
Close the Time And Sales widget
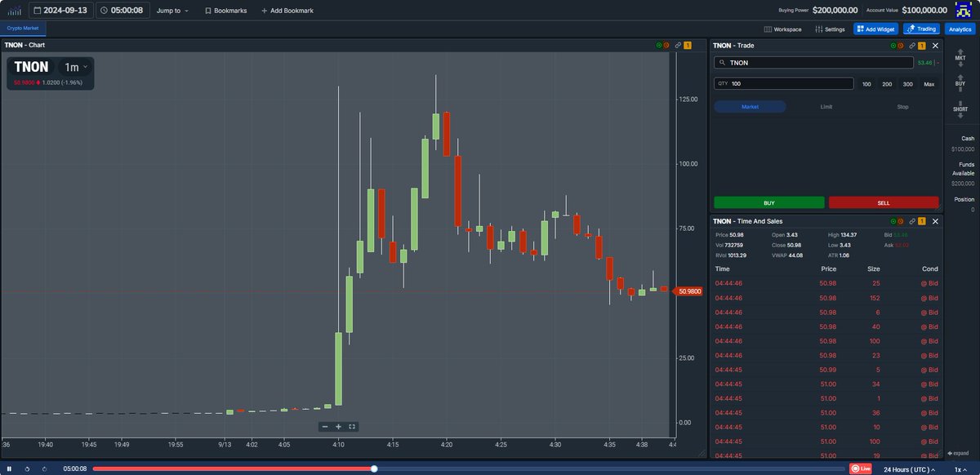935,221
